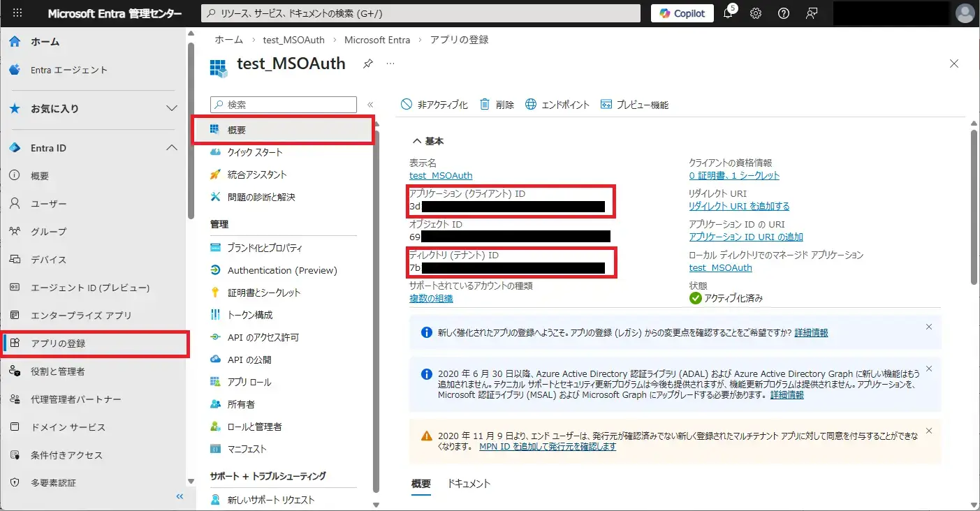Open the notifications bell icon
The height and width of the screenshot is (511, 980).
pos(728,14)
